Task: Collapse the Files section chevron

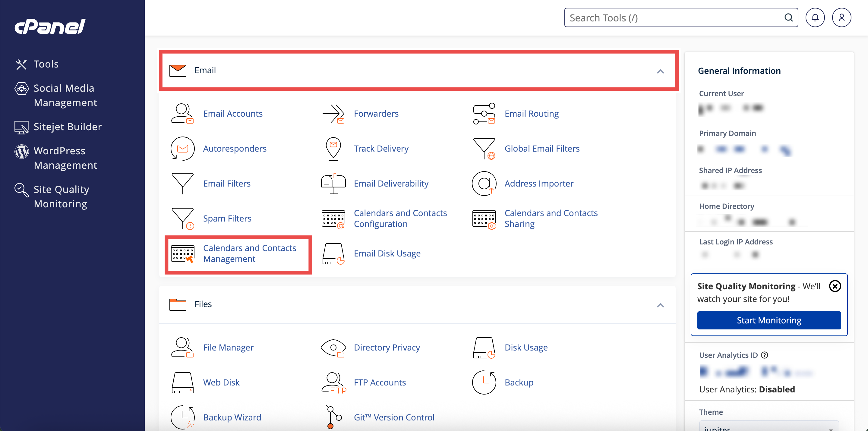Action: [660, 305]
